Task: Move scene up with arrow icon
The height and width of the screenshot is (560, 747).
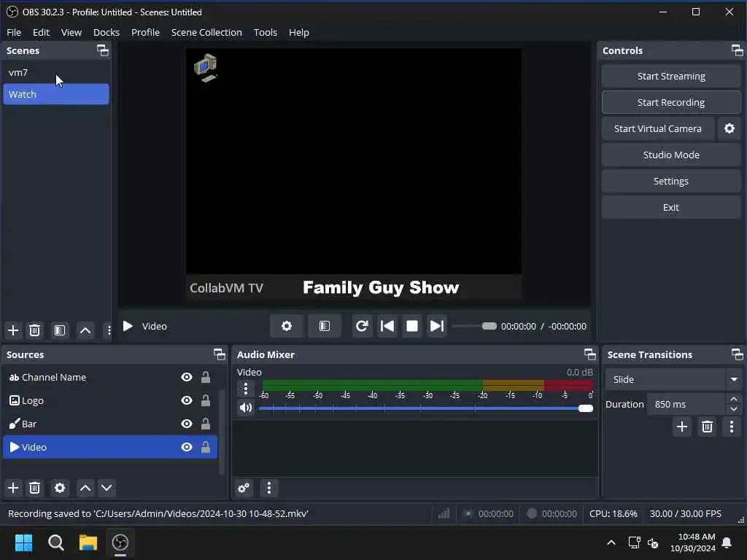Action: point(85,330)
